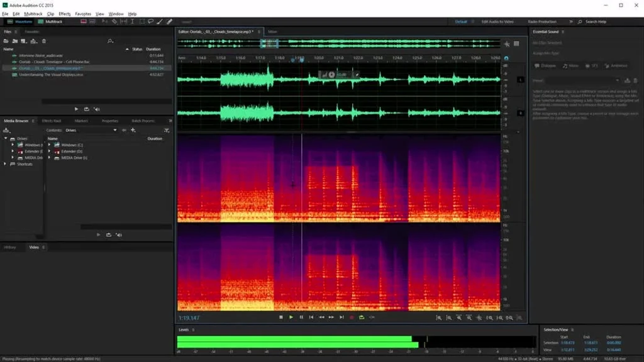Select the Paintbrush Selection tool

pyautogui.click(x=160, y=21)
